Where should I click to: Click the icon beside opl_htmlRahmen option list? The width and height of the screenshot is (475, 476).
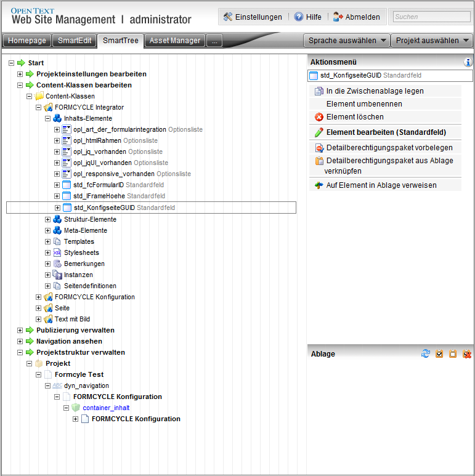67,141
